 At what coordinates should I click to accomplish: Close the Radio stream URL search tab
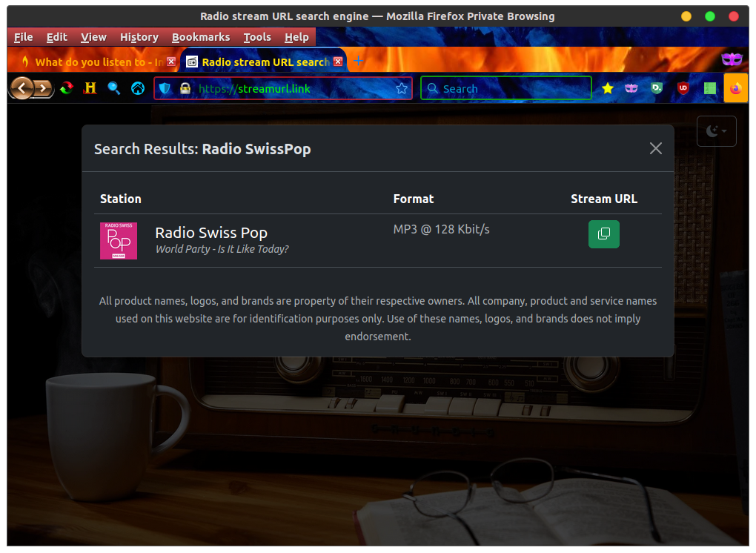pos(338,62)
